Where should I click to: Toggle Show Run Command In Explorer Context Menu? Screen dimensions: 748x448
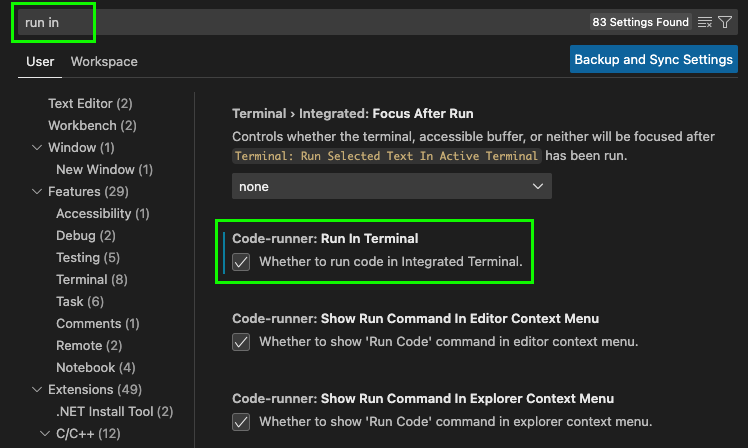point(241,422)
